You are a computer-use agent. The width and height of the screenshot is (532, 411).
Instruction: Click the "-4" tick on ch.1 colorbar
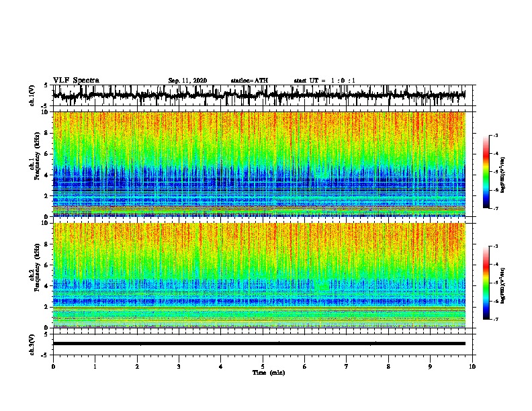coord(495,154)
